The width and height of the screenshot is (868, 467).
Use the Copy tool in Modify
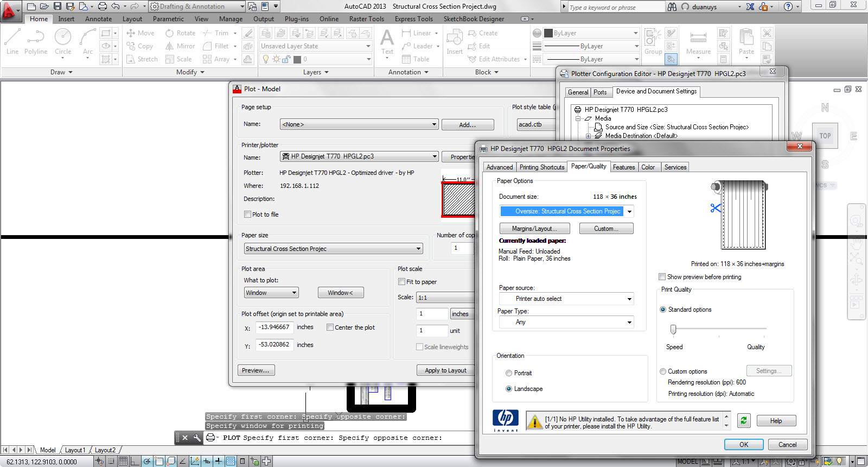click(x=140, y=46)
